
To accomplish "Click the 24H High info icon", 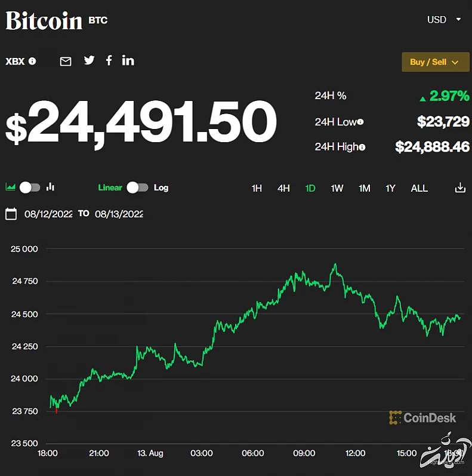I will 362,147.
